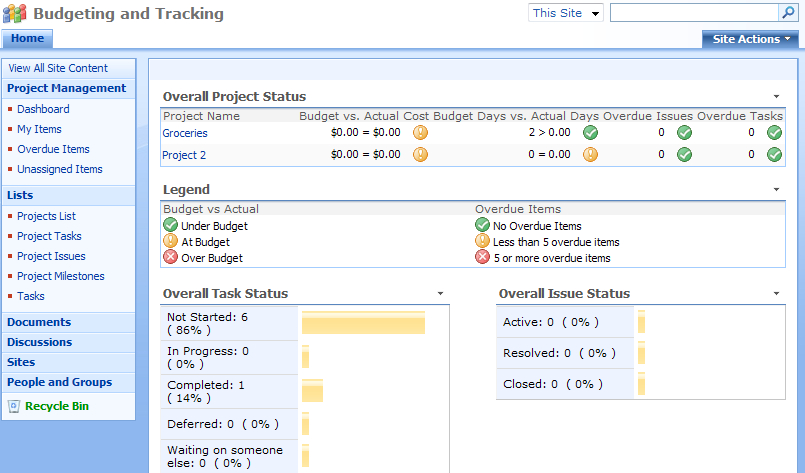805x473 pixels.
Task: Click Project 2 budget days warning icon
Action: [x=591, y=155]
